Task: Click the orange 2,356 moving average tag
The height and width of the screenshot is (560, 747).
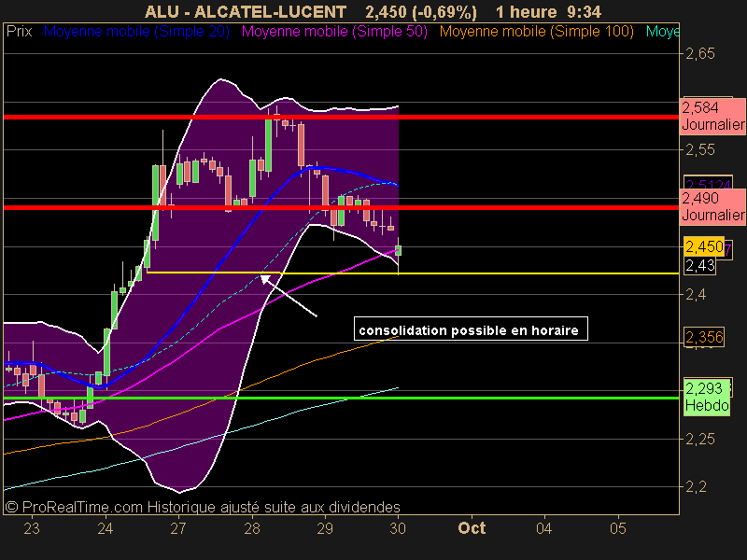Action: 704,337
